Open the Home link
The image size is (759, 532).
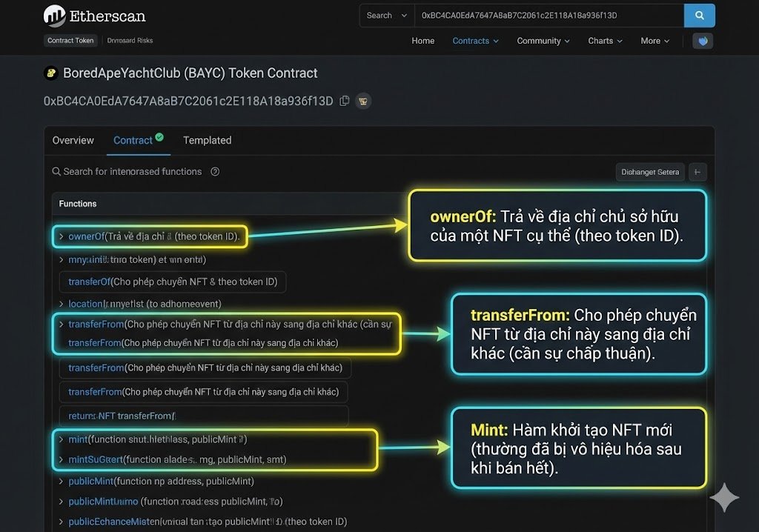(x=423, y=41)
